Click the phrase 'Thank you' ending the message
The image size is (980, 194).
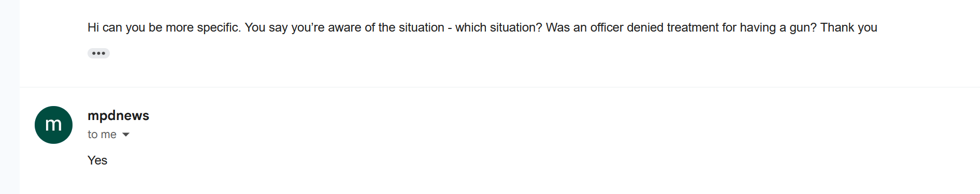tap(849, 27)
